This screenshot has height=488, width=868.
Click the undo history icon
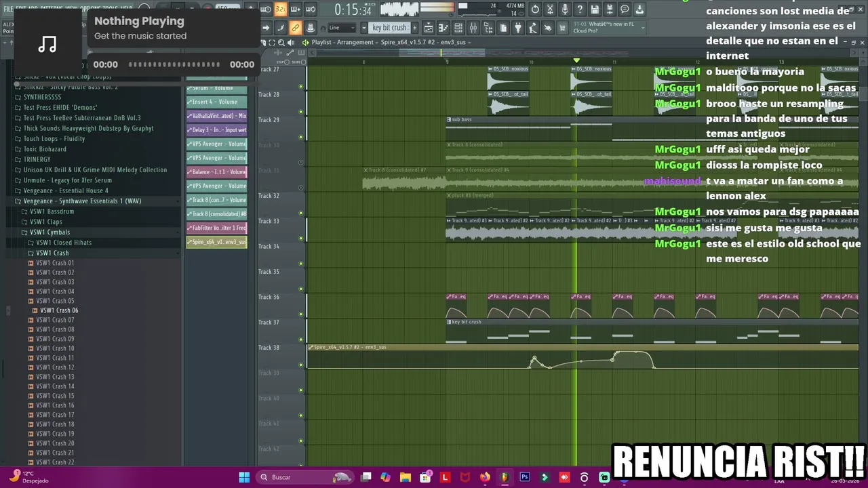535,9
